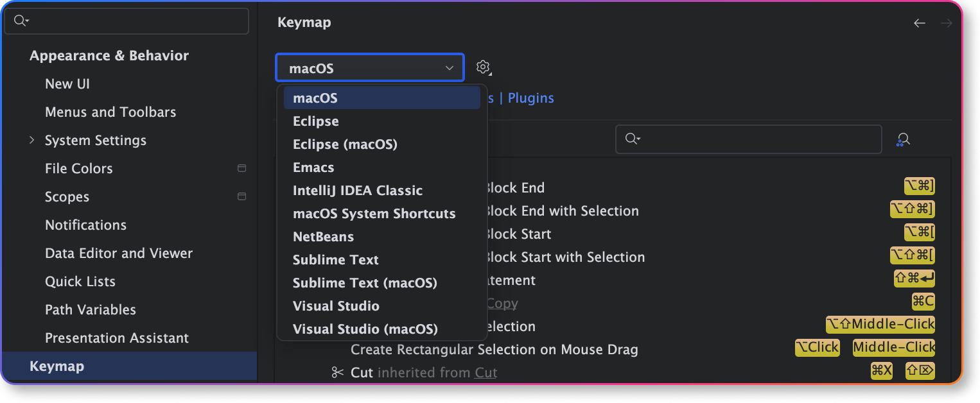Choose Sublime Text (macOS) keymap

click(x=382, y=283)
